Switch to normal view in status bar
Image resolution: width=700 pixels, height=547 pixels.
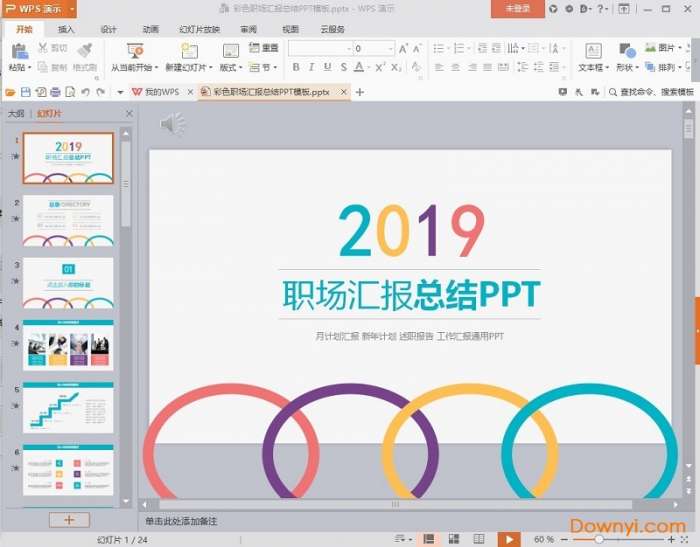pyautogui.click(x=429, y=539)
